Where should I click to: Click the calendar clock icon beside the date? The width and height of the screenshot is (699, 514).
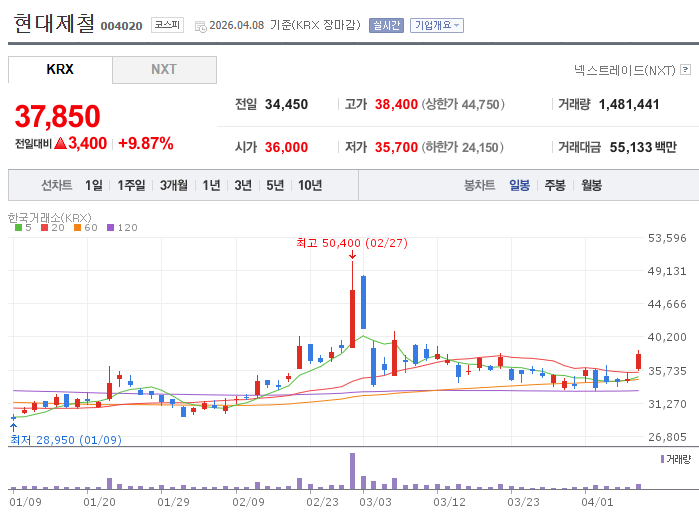click(x=201, y=27)
